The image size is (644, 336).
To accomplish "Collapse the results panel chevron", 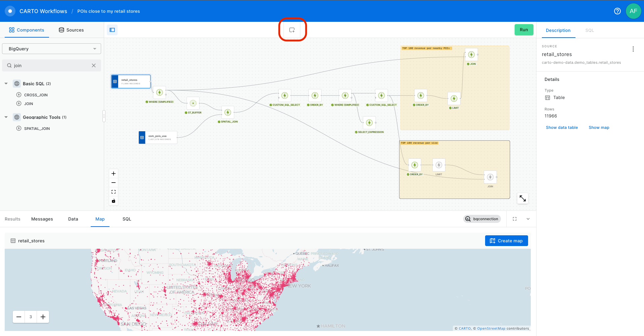I will pos(528,219).
